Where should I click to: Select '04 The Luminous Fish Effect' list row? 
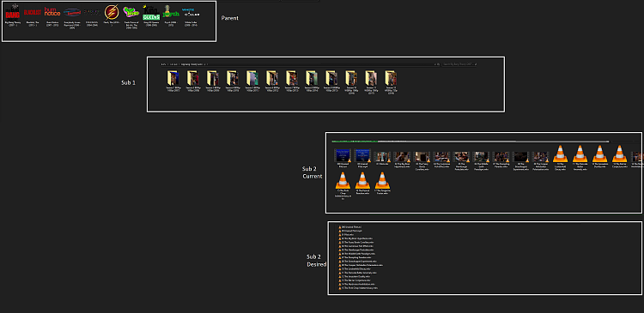[x=355, y=246]
